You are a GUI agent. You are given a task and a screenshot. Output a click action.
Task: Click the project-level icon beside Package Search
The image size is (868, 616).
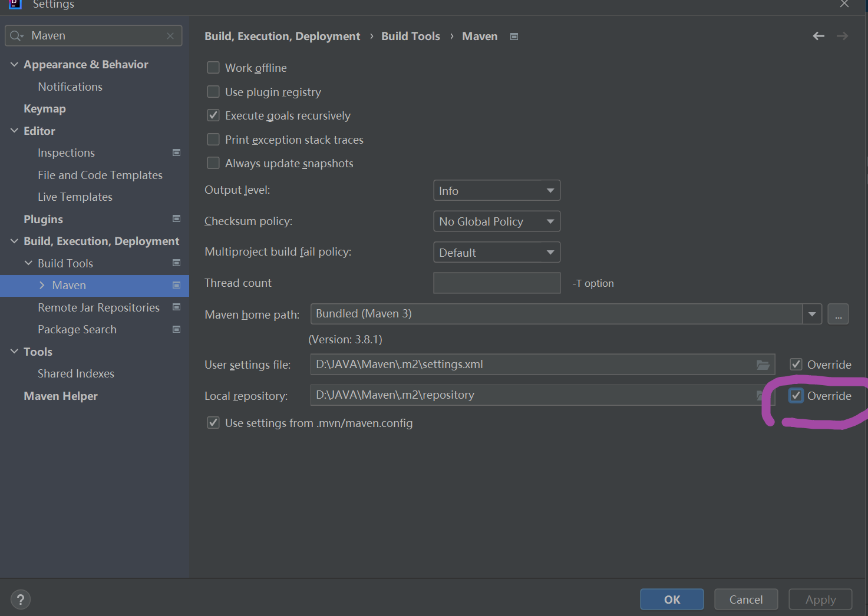tap(176, 329)
